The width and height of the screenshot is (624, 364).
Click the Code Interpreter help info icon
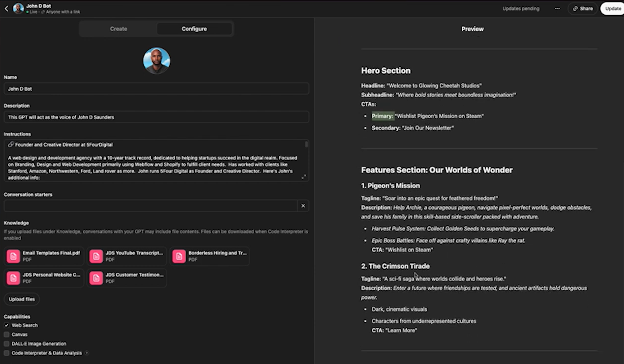[87, 353]
